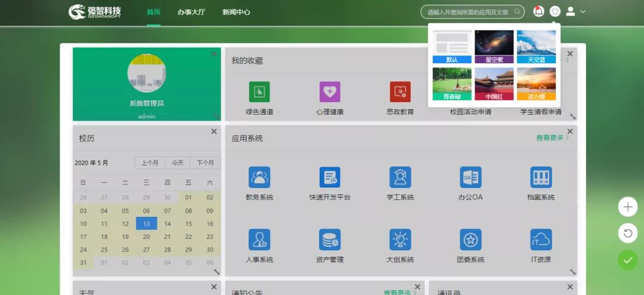Launch the 资产管理 application

(330, 239)
